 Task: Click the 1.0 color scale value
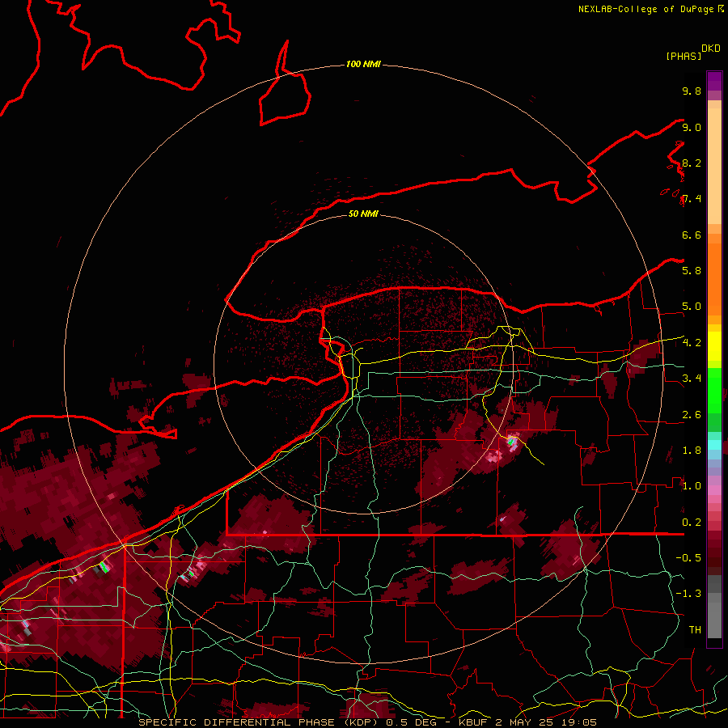692,486
